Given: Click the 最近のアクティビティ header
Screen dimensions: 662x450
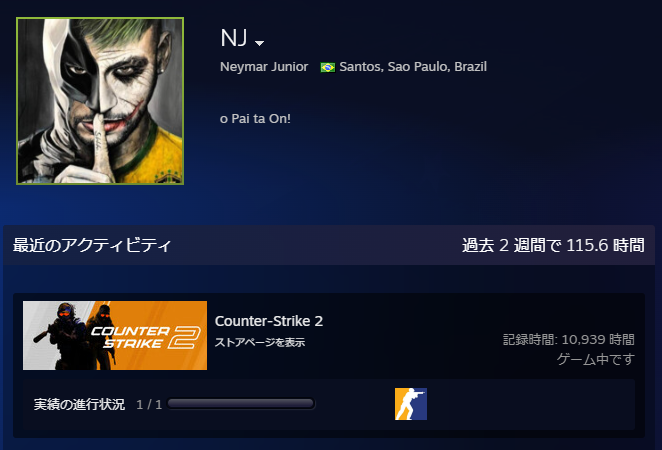Looking at the screenshot, I should click(92, 245).
